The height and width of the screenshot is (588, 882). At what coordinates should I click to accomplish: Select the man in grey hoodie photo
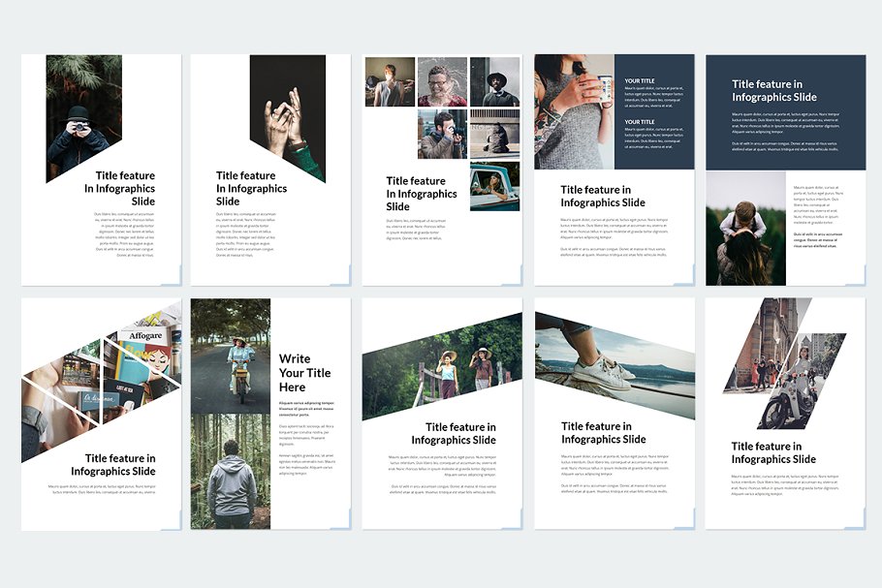tap(231, 472)
